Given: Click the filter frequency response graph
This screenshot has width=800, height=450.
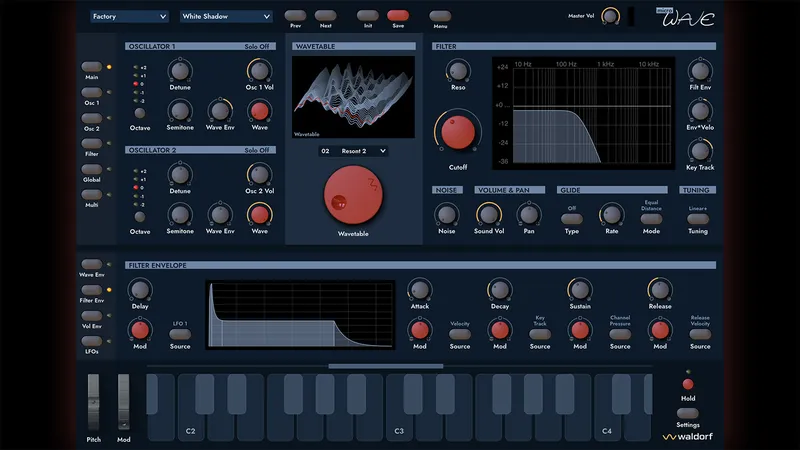Looking at the screenshot, I should (x=583, y=113).
